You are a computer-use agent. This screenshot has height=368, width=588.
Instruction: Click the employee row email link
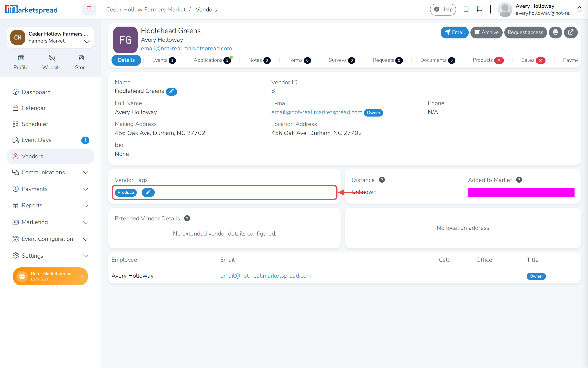(x=266, y=276)
